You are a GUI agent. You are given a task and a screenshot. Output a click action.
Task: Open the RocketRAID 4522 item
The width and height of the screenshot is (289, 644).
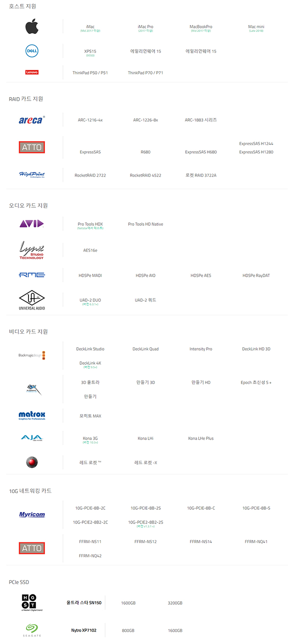[x=145, y=175]
